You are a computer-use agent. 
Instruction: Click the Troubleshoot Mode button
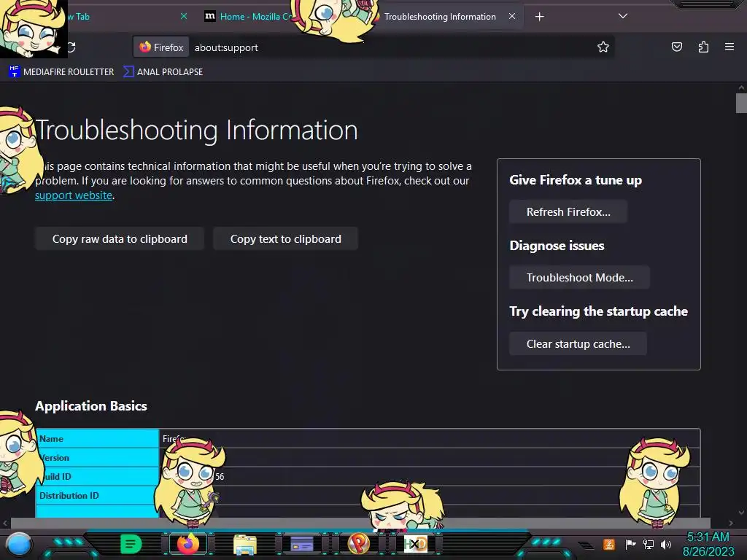[x=579, y=278]
